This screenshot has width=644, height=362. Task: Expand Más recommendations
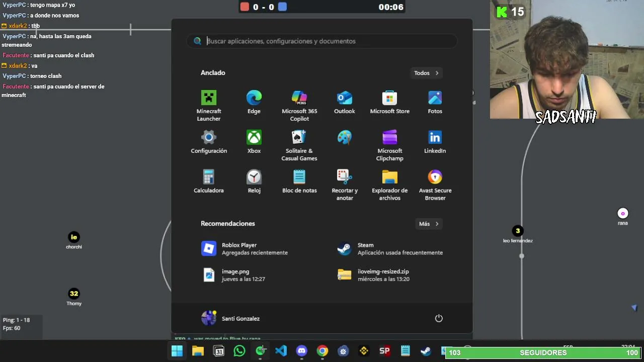429,224
